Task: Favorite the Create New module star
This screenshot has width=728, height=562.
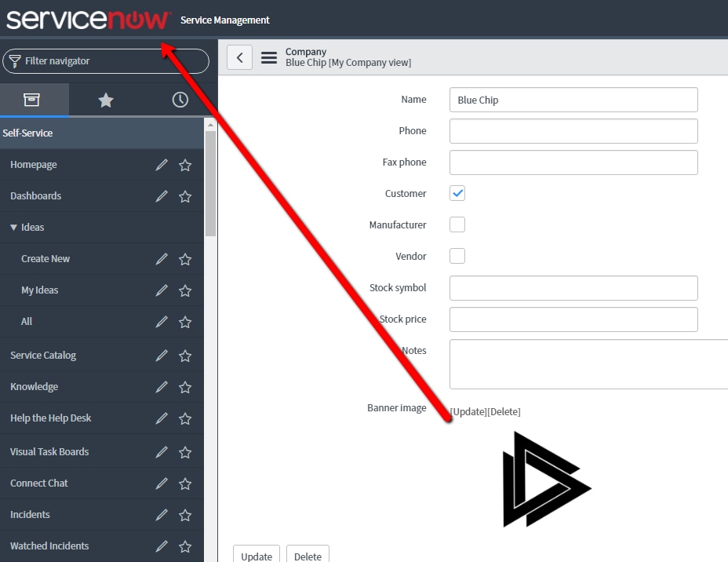Action: tap(185, 259)
